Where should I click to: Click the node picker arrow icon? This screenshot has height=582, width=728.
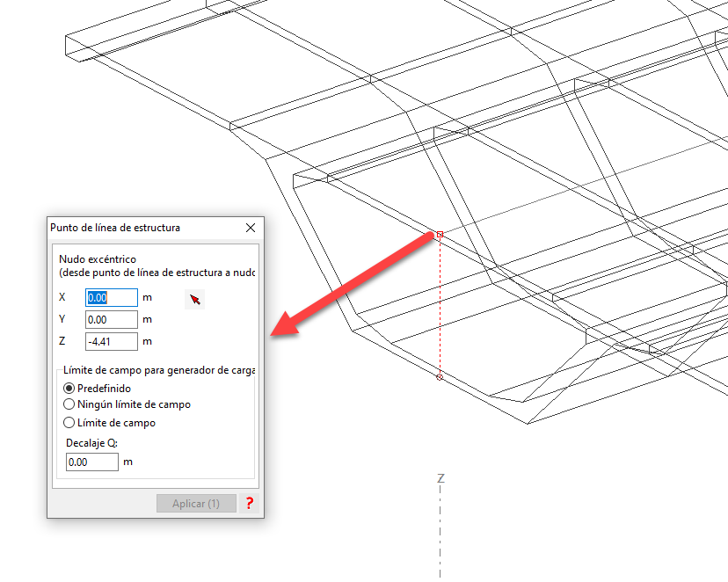[195, 300]
